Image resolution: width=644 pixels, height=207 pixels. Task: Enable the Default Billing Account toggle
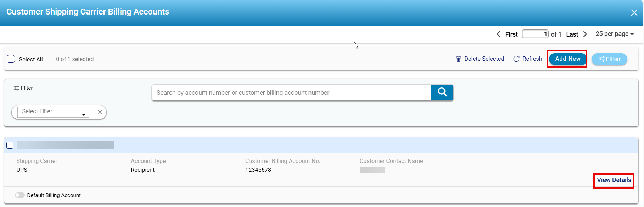pos(20,195)
